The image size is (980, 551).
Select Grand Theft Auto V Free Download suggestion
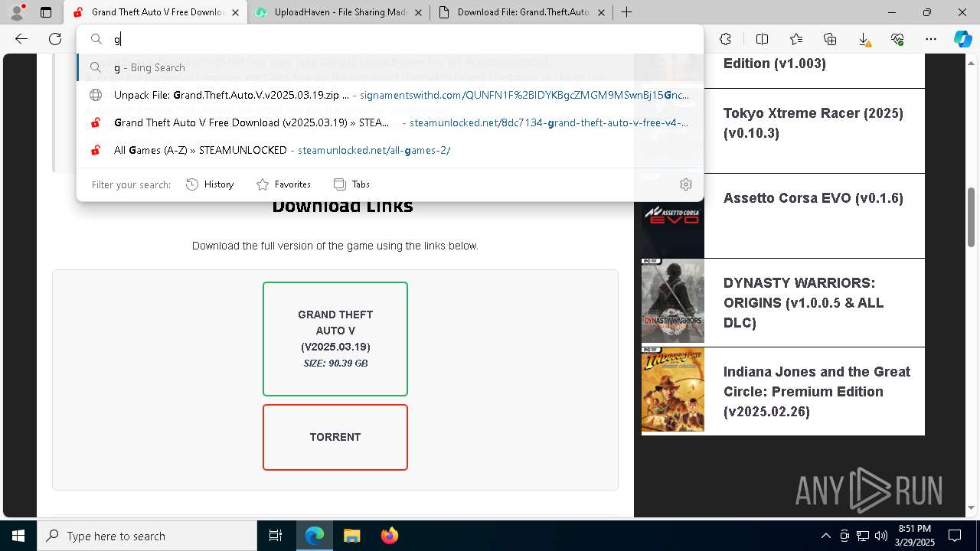coord(390,122)
